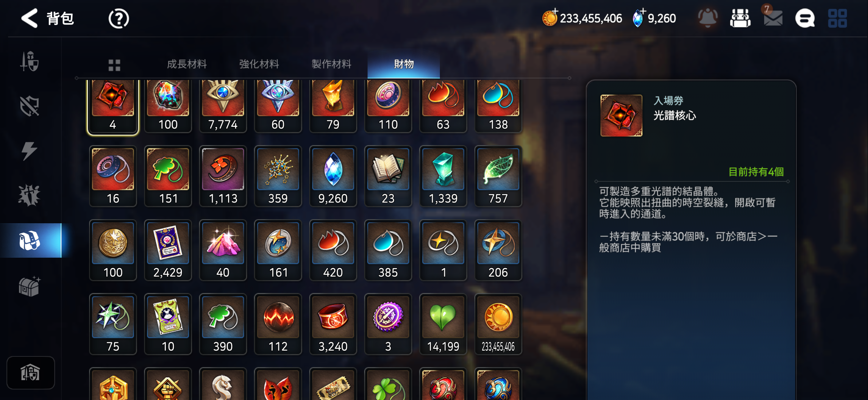The width and height of the screenshot is (868, 400).
Task: Switch to the 製作材料 tab
Action: point(331,64)
